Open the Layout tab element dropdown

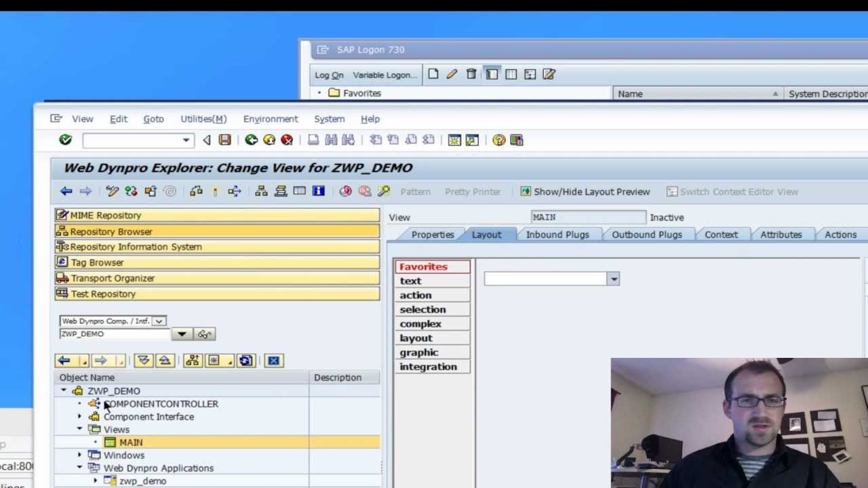613,279
